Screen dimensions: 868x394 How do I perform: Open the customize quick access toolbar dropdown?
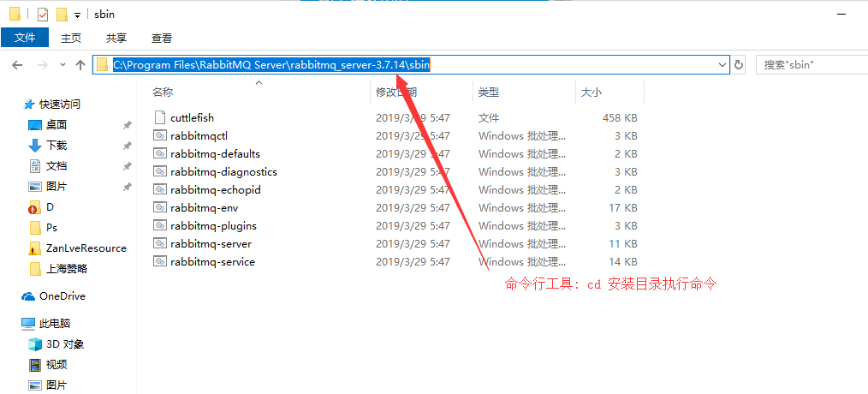coord(78,15)
